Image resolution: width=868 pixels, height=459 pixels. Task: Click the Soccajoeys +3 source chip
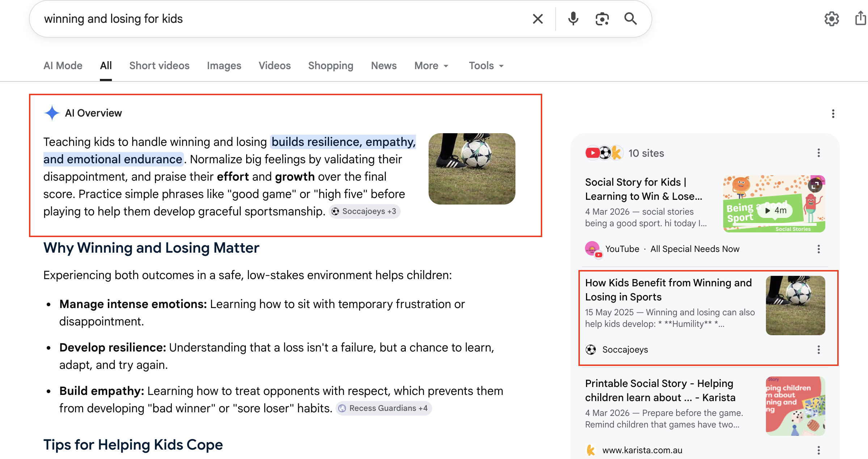click(x=365, y=211)
